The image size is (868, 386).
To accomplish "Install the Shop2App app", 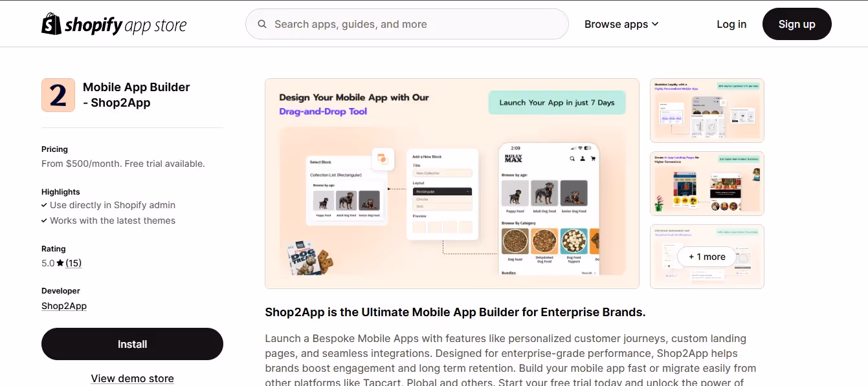I will [x=132, y=344].
